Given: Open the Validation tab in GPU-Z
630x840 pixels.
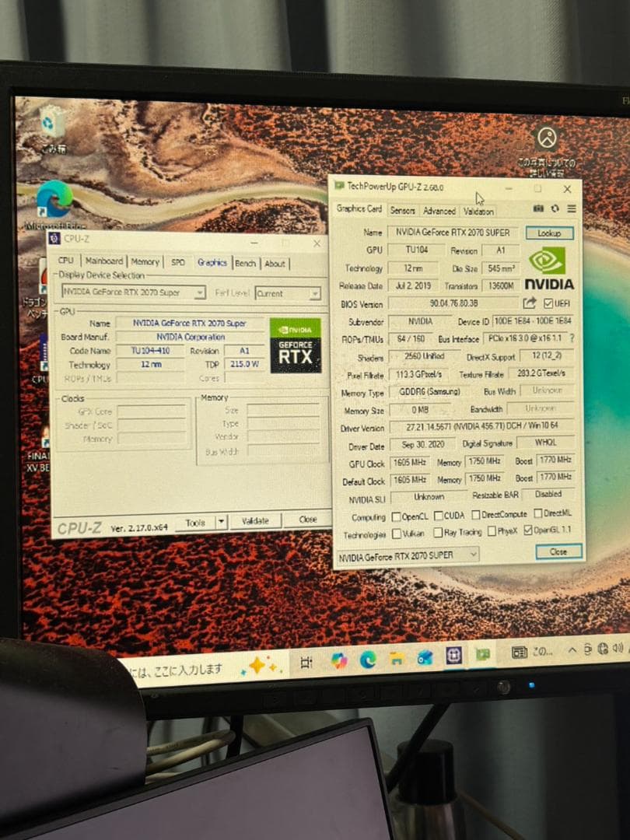Looking at the screenshot, I should point(478,211).
